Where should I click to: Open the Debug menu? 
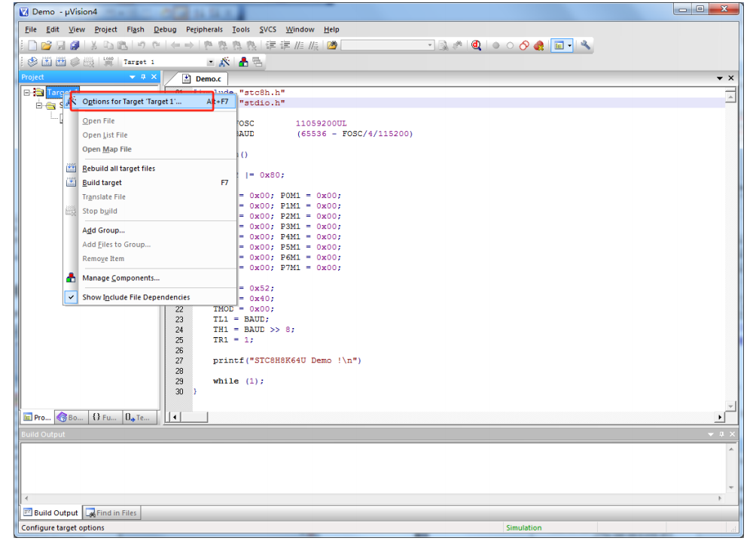coord(165,29)
